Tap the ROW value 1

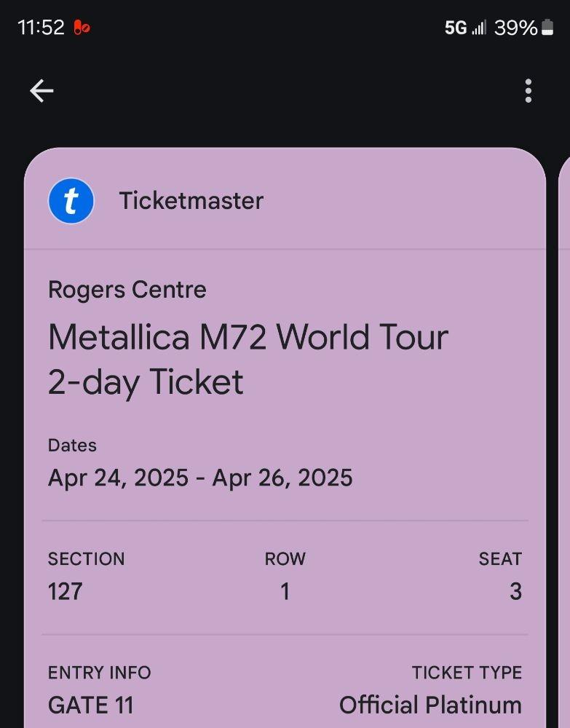click(285, 591)
